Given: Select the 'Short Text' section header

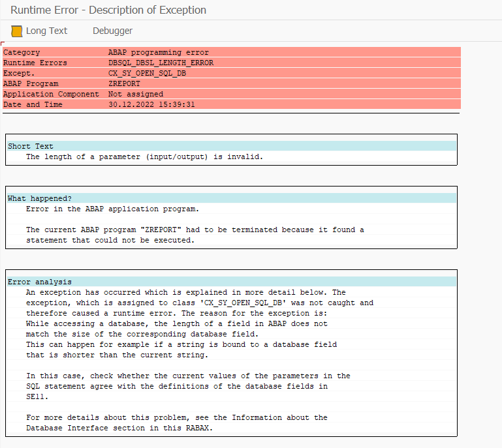Looking at the screenshot, I should point(31,146).
